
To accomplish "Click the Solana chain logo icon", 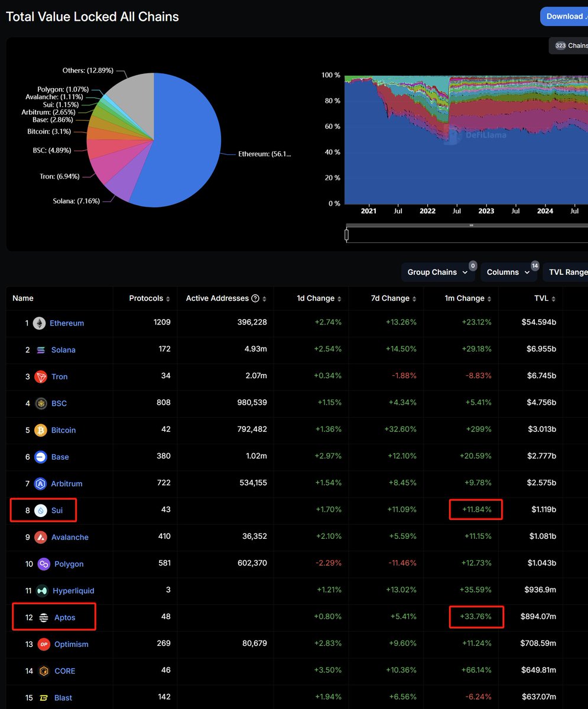I will click(x=41, y=350).
